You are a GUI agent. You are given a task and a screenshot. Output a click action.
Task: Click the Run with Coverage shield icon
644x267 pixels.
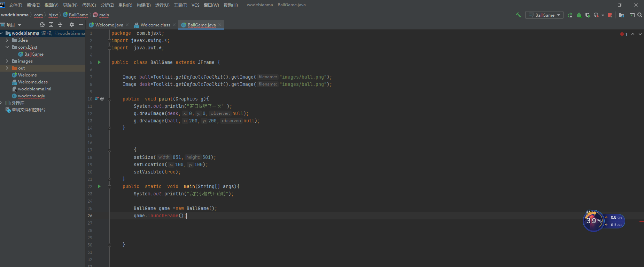coord(588,15)
